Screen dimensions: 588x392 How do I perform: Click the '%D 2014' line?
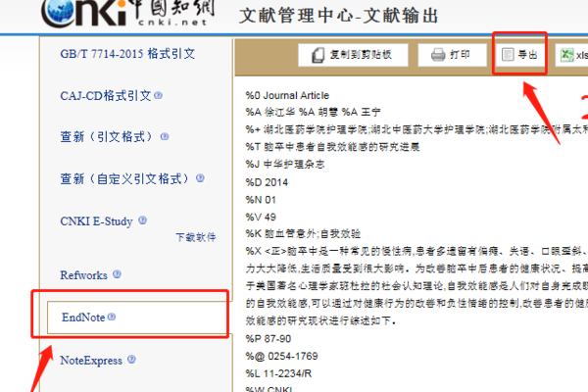point(267,182)
